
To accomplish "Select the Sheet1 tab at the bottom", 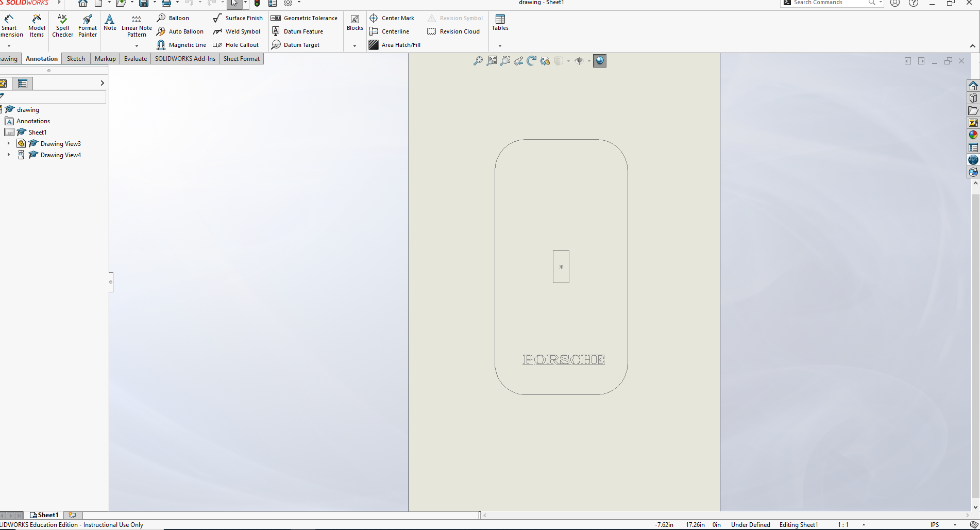I will 44,515.
